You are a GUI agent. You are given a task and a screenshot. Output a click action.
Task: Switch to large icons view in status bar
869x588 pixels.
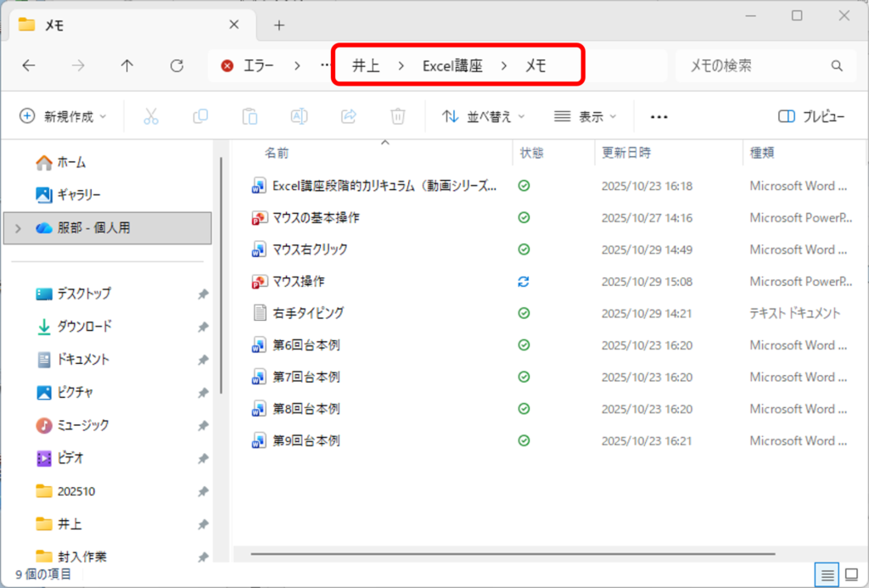(850, 574)
